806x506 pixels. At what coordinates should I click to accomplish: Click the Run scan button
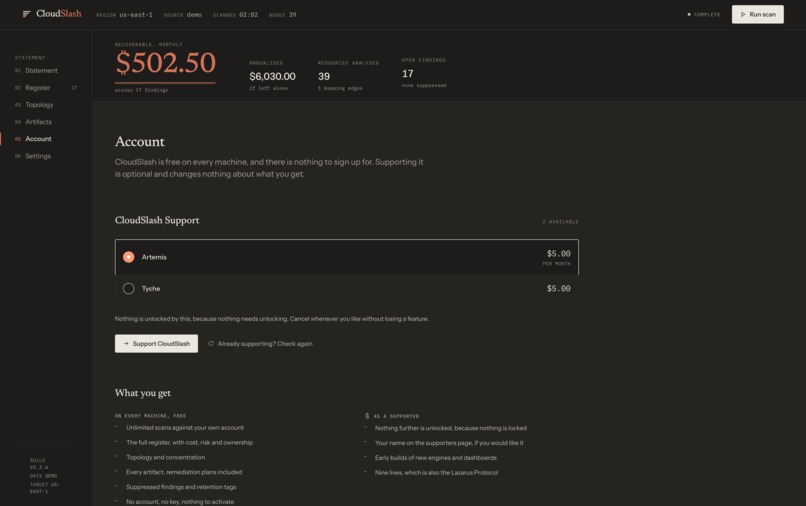coord(758,14)
